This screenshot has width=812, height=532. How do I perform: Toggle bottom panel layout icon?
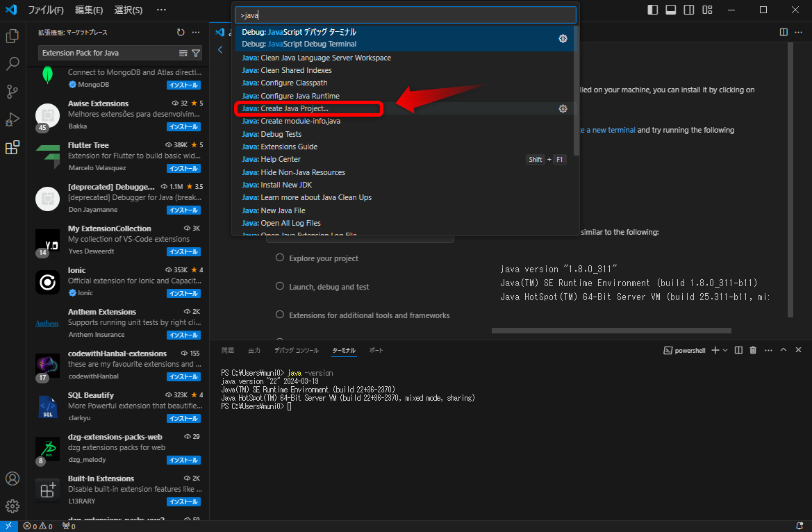click(x=670, y=10)
